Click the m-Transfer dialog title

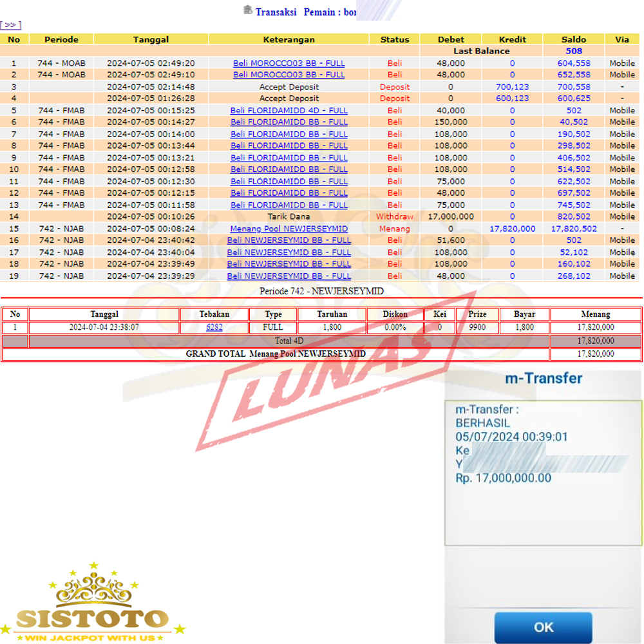542,379
